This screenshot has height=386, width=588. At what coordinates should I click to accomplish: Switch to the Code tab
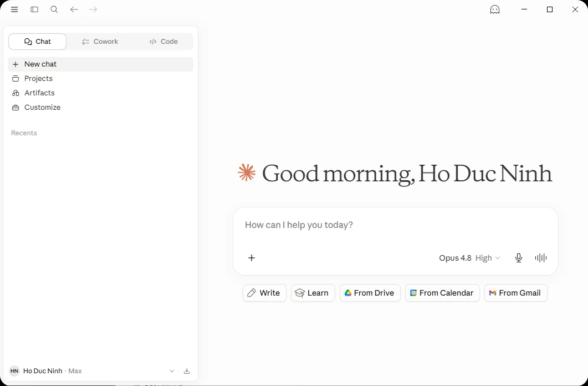click(163, 42)
